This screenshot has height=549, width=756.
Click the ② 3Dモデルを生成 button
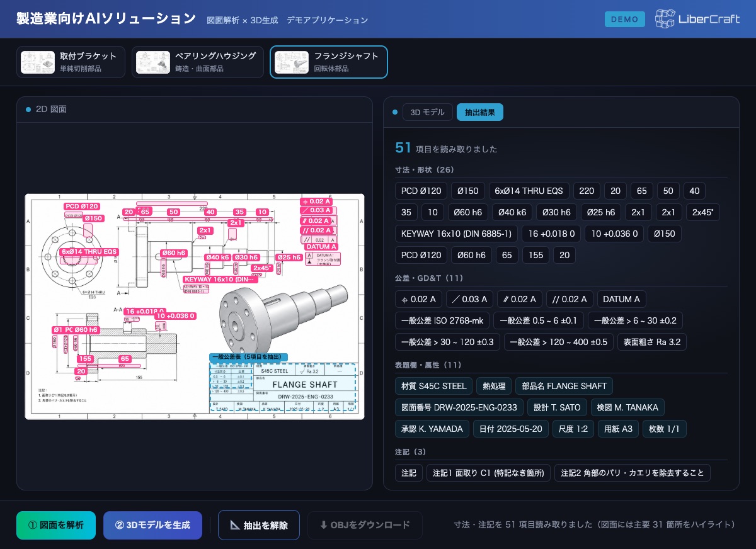(152, 525)
